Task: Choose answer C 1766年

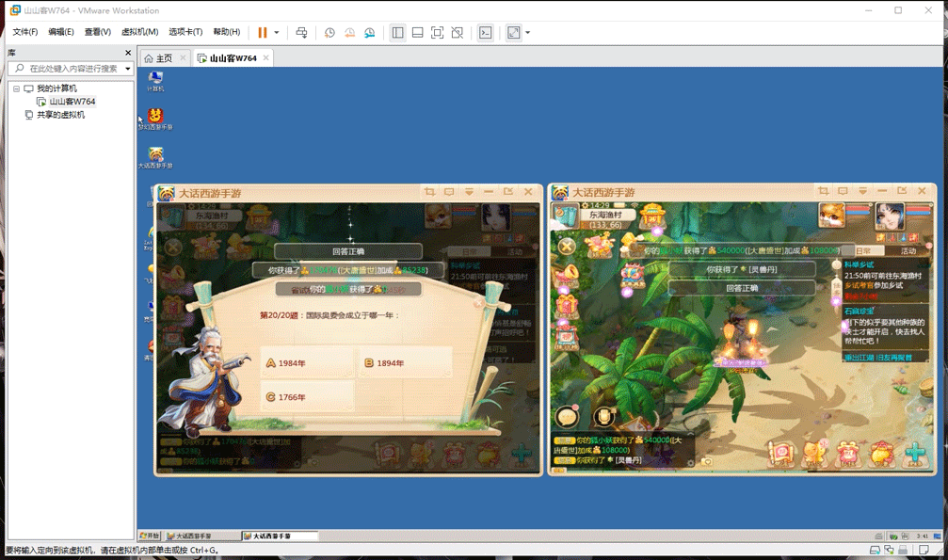Action: (307, 397)
